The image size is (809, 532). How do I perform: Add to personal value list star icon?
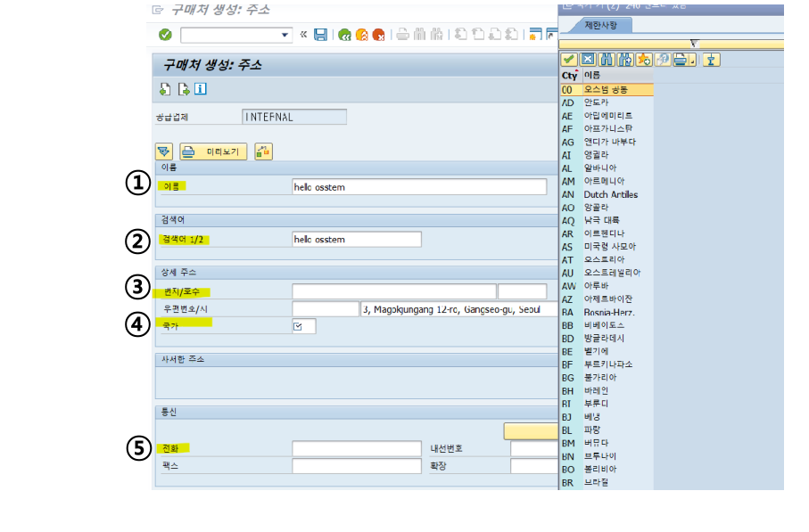643,60
